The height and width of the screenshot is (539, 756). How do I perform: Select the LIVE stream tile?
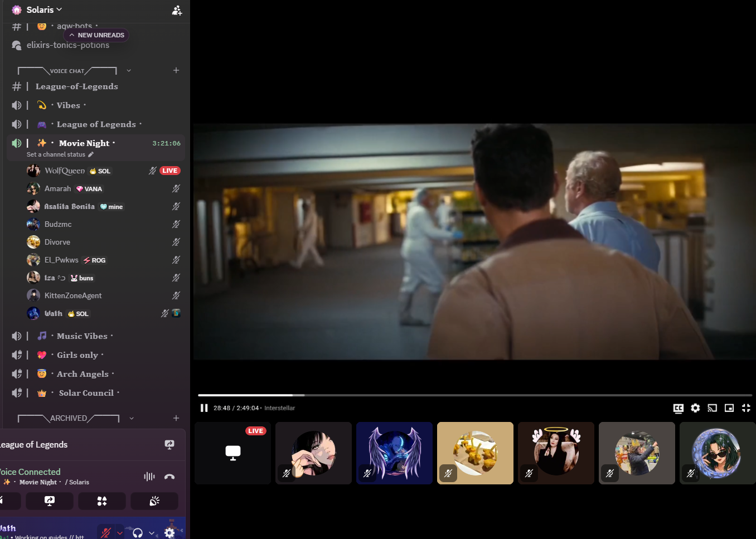[233, 453]
